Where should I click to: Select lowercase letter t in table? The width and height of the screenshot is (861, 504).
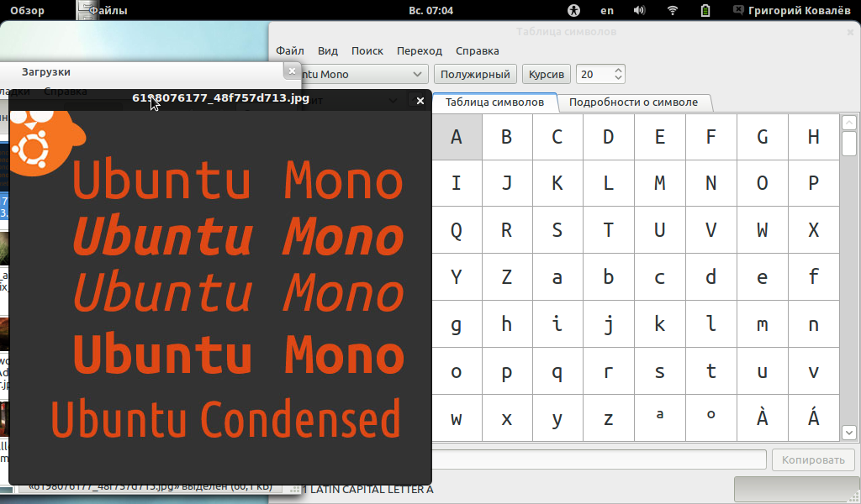pyautogui.click(x=710, y=371)
